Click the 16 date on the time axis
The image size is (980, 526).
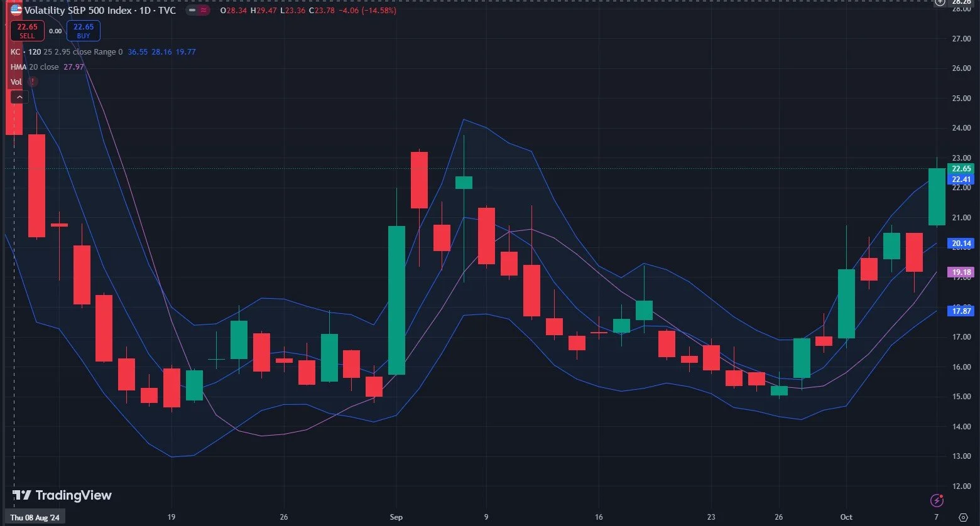(599, 517)
